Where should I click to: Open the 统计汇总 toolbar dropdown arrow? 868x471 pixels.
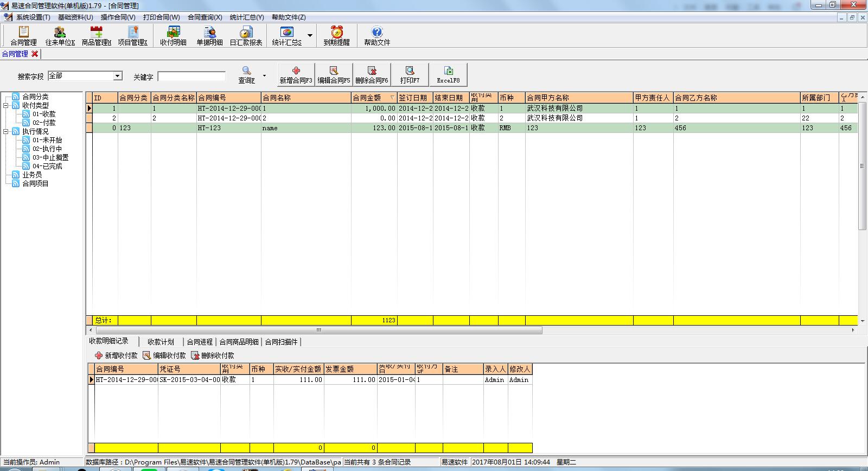[310, 36]
